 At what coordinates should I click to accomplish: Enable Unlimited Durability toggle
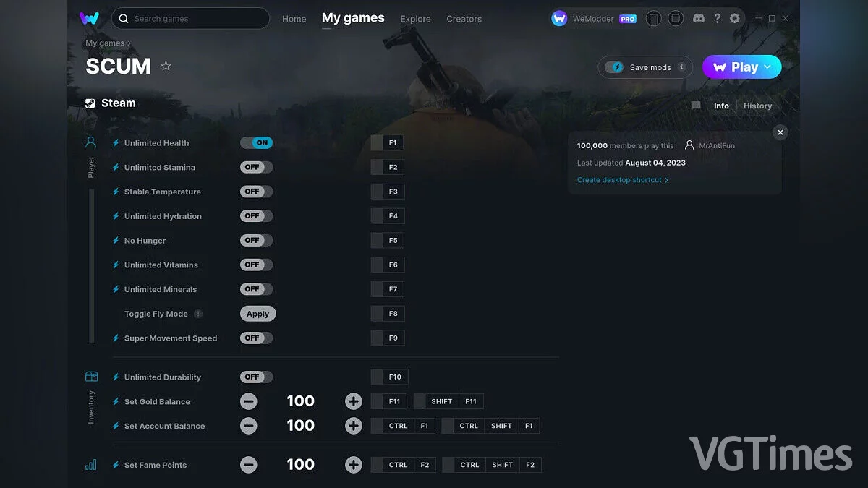tap(256, 377)
